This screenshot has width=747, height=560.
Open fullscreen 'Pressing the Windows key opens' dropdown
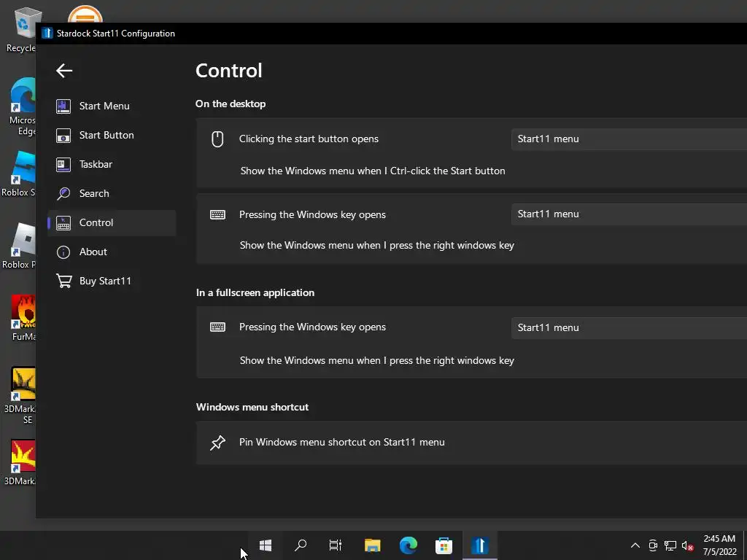629,327
